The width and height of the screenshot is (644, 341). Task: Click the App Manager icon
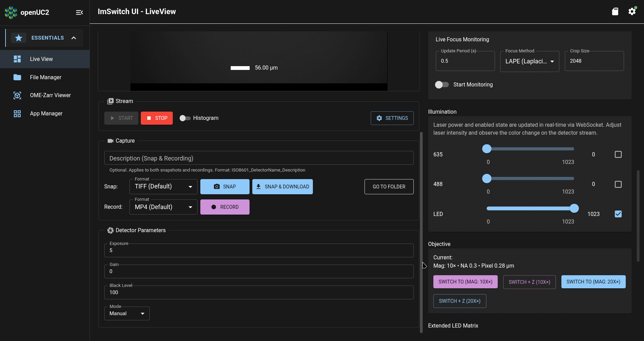pos(17,113)
